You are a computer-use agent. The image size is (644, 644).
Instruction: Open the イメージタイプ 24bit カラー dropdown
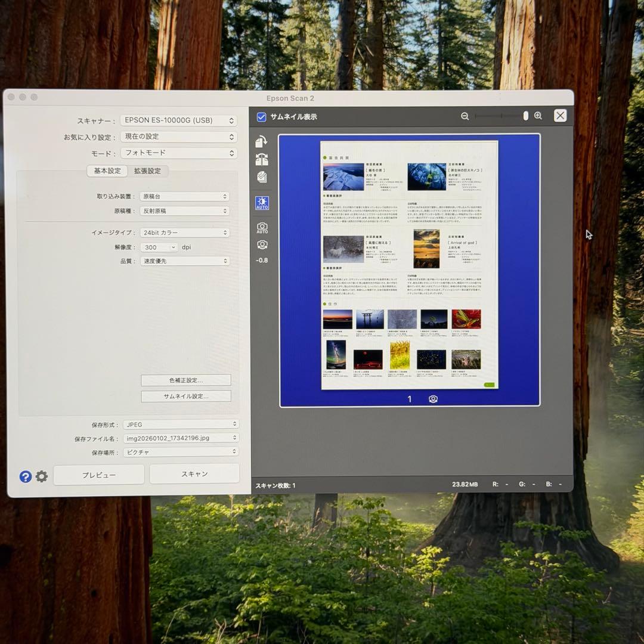click(x=185, y=233)
